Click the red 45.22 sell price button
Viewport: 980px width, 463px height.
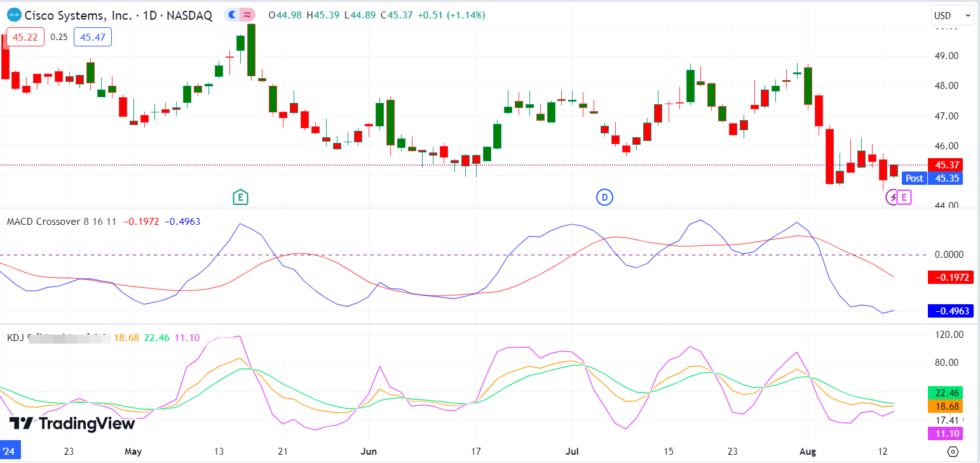(25, 37)
